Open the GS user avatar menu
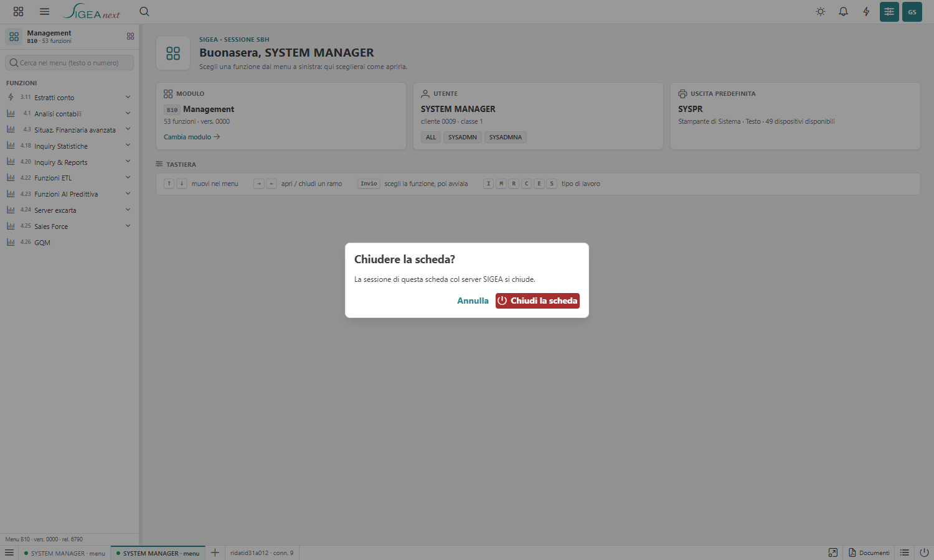 coord(912,12)
